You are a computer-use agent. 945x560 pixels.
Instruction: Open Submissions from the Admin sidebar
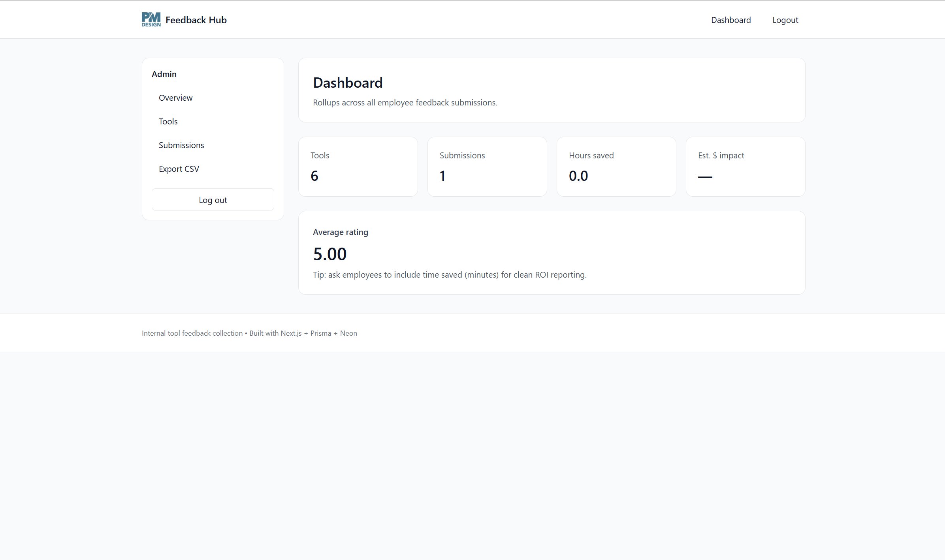tap(181, 145)
